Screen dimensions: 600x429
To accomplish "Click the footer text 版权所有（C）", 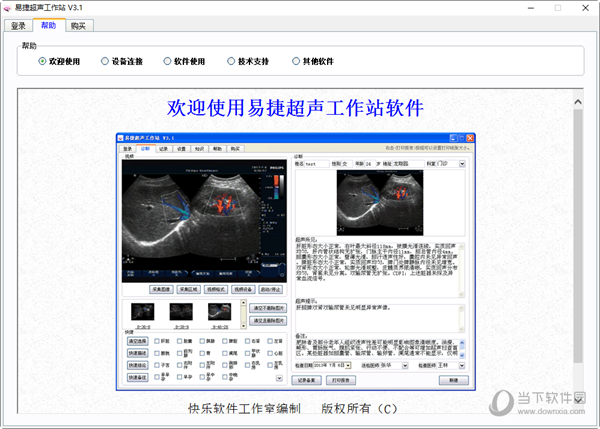I will 359,408.
